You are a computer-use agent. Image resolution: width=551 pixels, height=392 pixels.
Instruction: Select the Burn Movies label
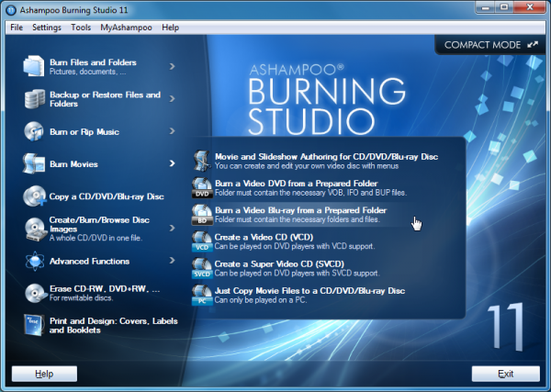(x=73, y=164)
